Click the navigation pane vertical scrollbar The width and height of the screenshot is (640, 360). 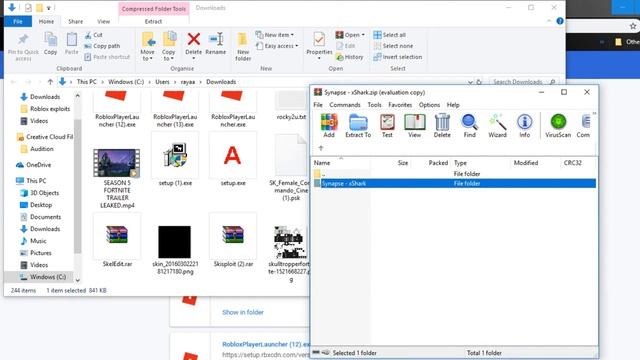pos(77,187)
